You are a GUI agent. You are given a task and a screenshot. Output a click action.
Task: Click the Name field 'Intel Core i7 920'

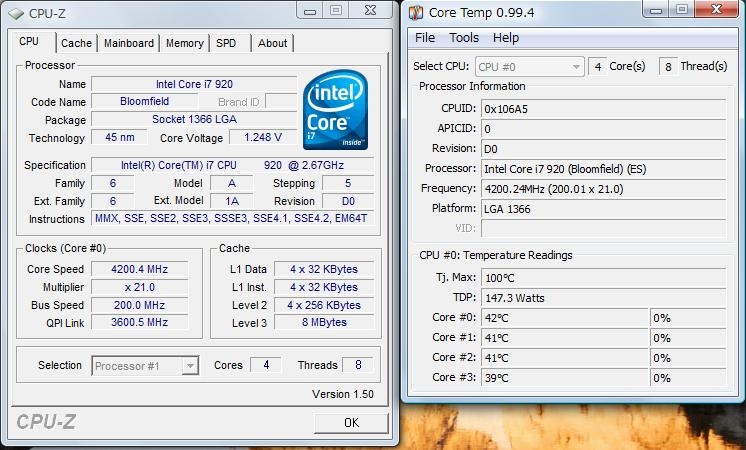[194, 84]
